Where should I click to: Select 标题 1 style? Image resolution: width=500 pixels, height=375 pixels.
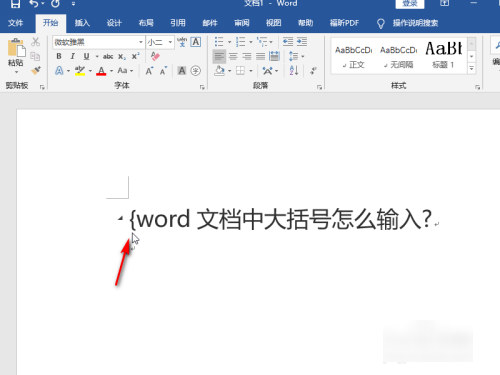[x=443, y=56]
